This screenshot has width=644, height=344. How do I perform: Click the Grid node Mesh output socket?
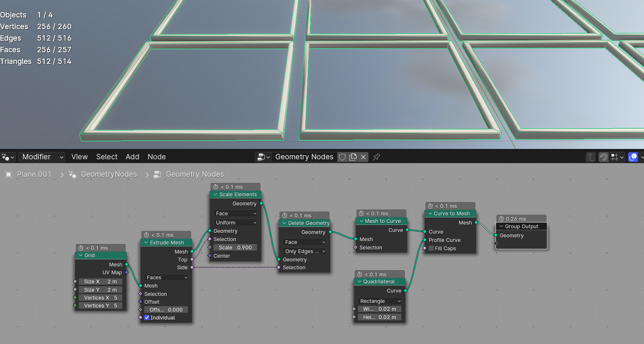click(126, 265)
